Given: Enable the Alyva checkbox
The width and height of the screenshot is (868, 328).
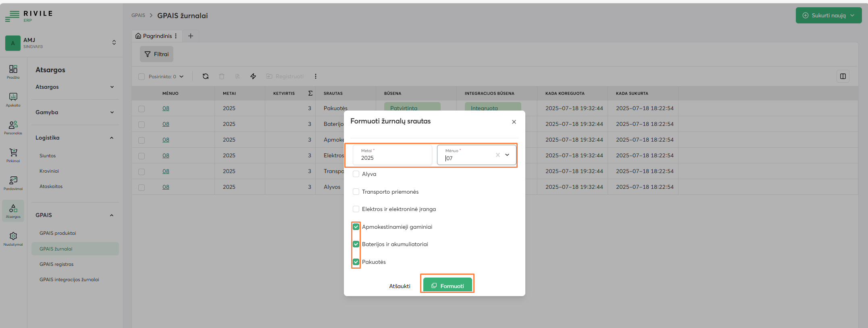Looking at the screenshot, I should pyautogui.click(x=356, y=174).
